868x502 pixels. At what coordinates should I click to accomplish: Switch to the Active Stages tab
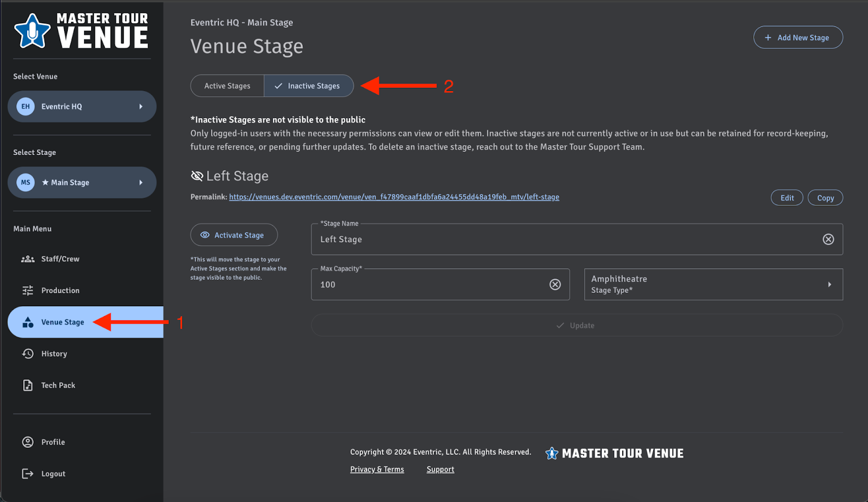pyautogui.click(x=227, y=86)
